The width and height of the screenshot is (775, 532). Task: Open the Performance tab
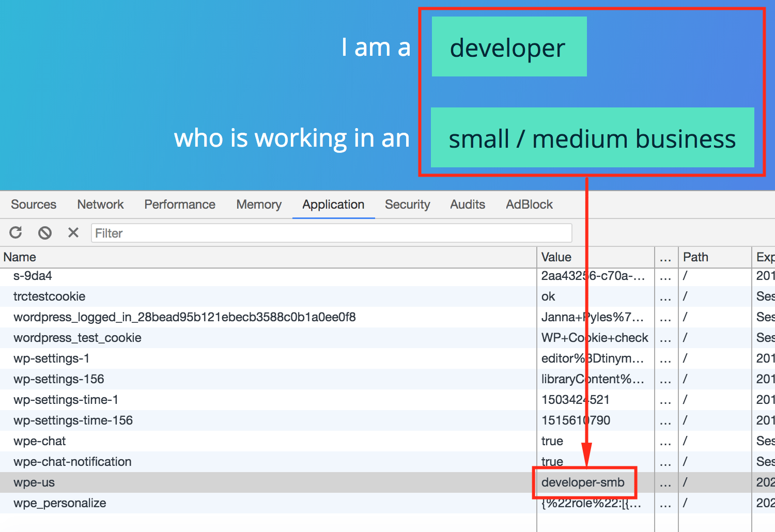pyautogui.click(x=180, y=205)
